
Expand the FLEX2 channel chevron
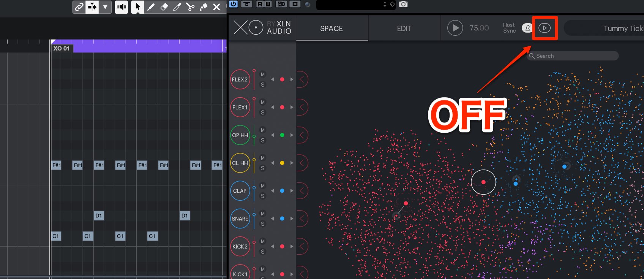pos(302,79)
